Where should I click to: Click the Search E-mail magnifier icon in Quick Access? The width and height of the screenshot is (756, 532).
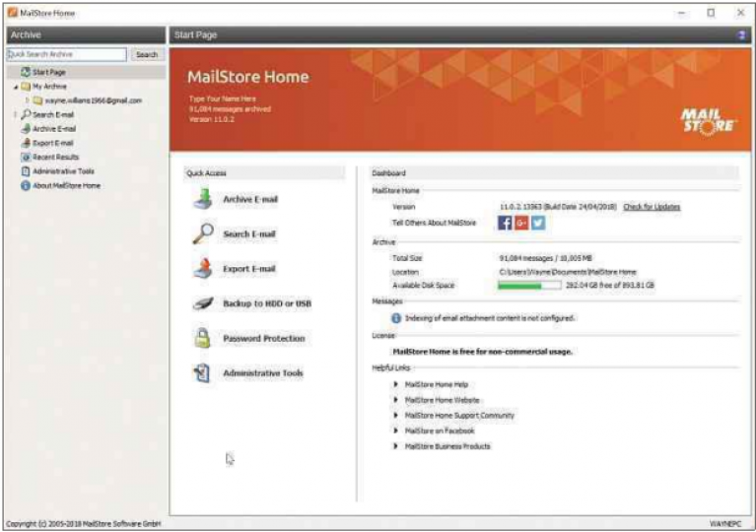tap(202, 233)
